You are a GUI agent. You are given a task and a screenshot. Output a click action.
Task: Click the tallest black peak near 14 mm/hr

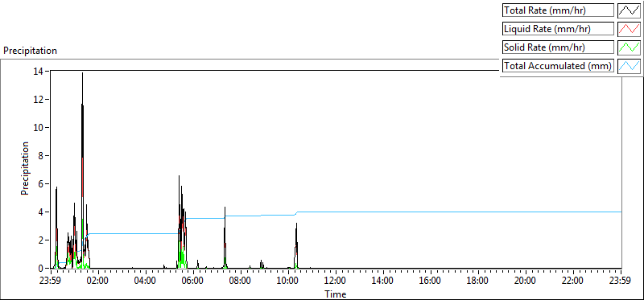point(82,74)
